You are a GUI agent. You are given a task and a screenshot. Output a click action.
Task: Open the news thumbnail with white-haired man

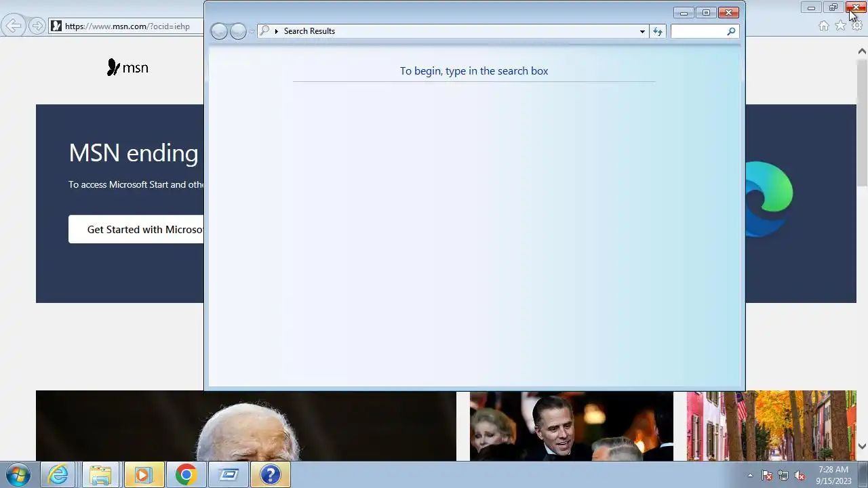tap(246, 426)
